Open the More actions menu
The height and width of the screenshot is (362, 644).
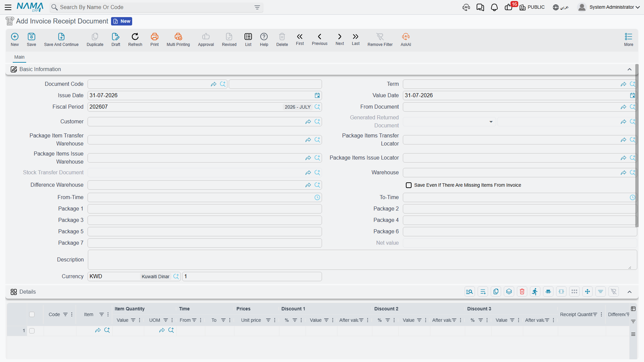pos(629,40)
